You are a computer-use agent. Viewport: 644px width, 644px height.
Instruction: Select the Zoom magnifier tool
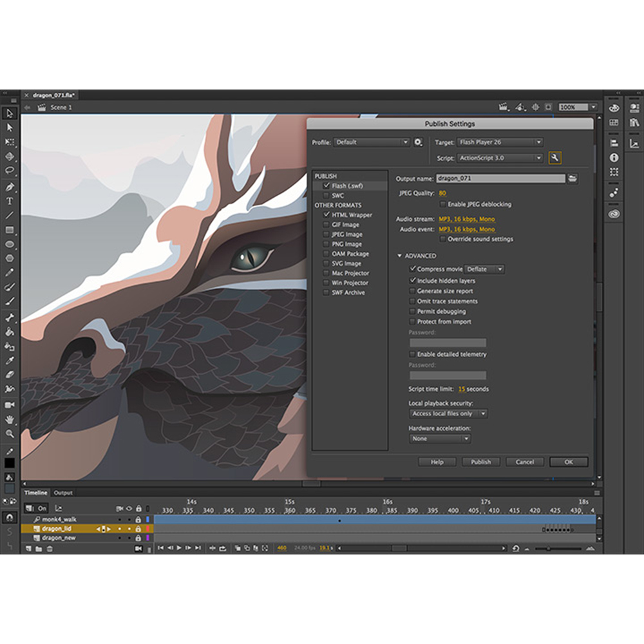pos(10,433)
